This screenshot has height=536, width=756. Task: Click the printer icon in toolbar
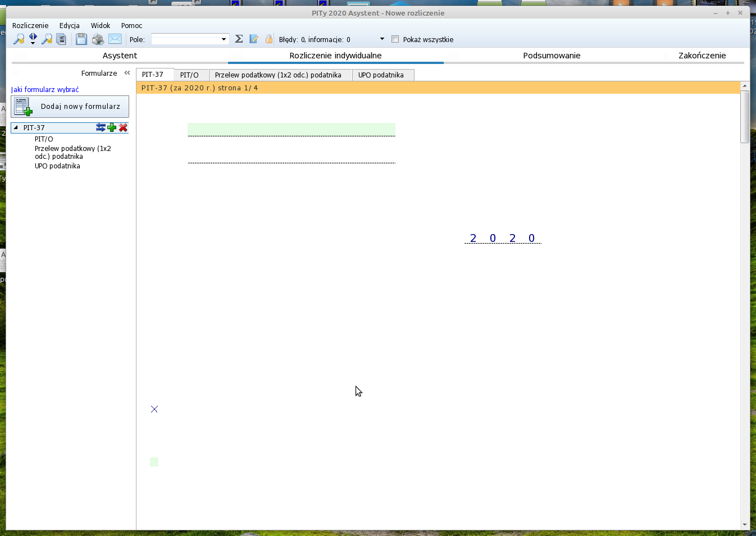point(98,39)
